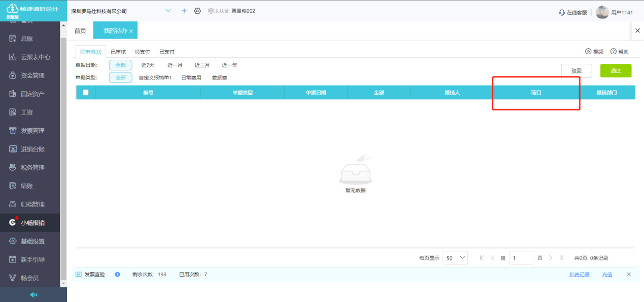Expand the company name dropdown

pyautogui.click(x=168, y=11)
